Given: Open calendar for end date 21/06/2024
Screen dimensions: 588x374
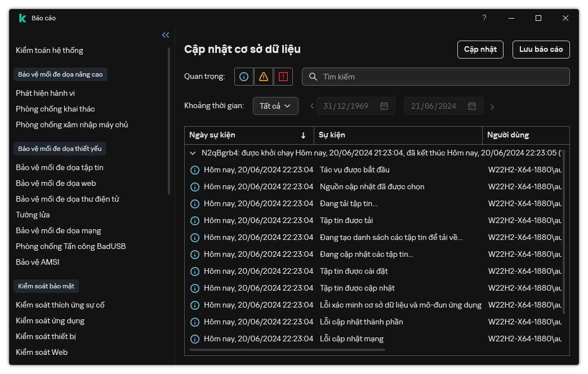Looking at the screenshot, I should 472,106.
